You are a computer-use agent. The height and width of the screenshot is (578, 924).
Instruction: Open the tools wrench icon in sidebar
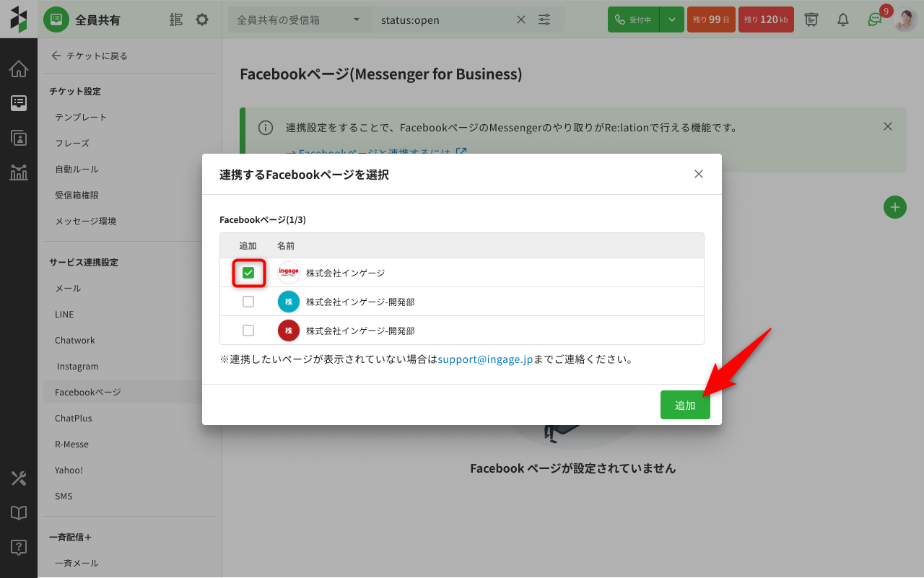[19, 478]
